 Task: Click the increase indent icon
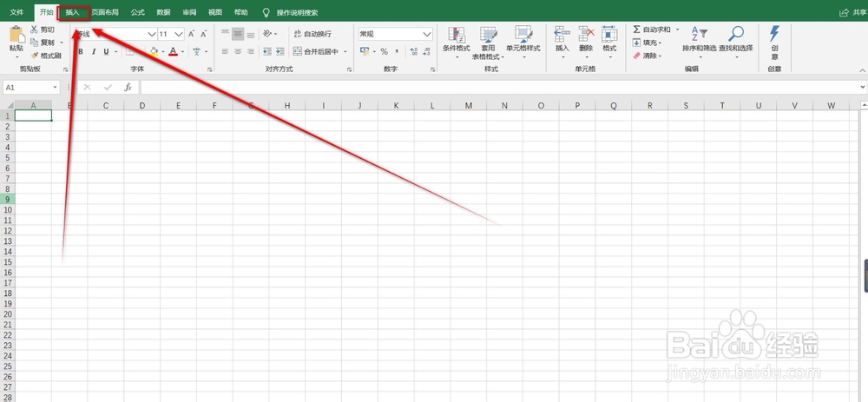pos(280,51)
